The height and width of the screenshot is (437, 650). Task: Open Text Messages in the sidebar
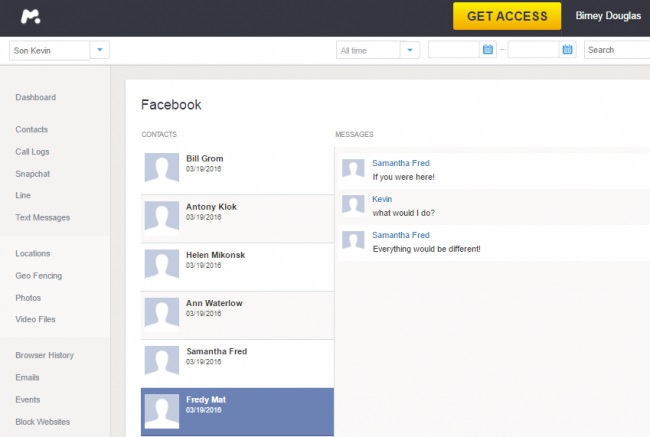[43, 218]
